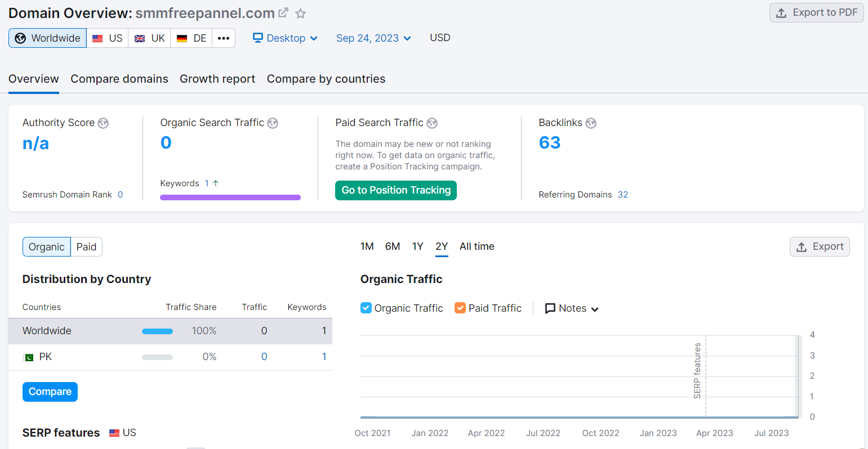
Task: Click the UK flag icon in database selector
Action: (140, 38)
